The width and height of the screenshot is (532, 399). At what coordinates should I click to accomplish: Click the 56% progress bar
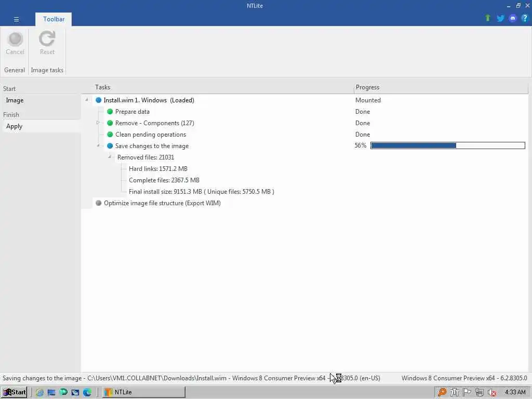(x=447, y=145)
